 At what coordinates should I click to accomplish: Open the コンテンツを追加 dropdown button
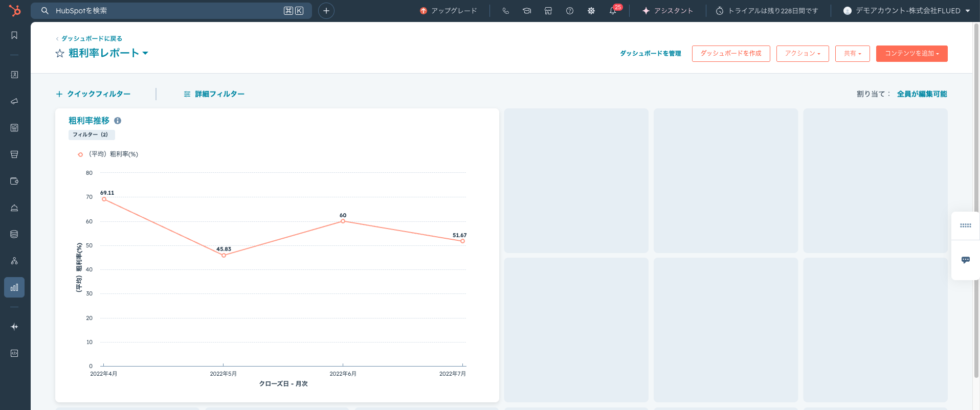tap(911, 54)
